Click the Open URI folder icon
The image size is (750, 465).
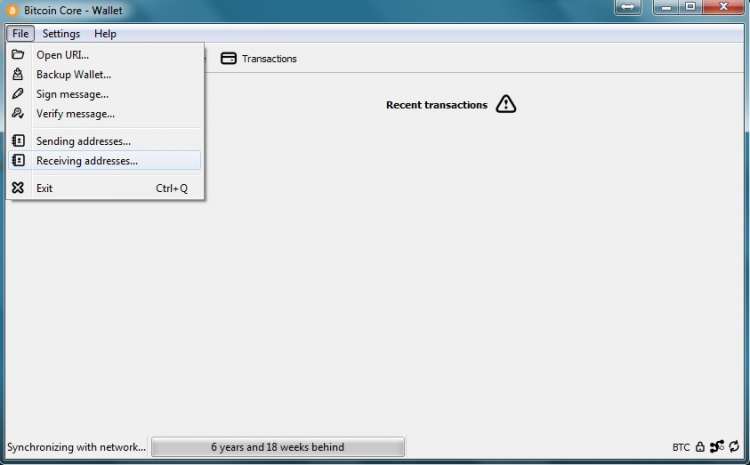18,55
